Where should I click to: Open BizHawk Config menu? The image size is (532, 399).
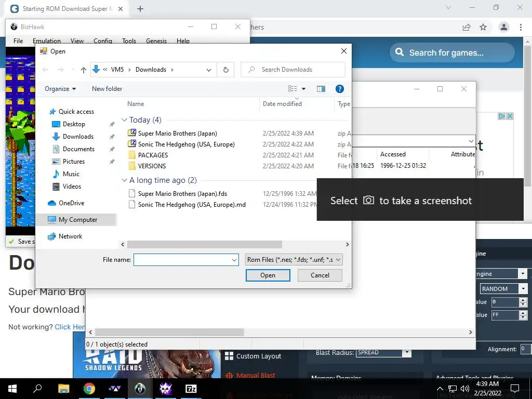coord(103,41)
